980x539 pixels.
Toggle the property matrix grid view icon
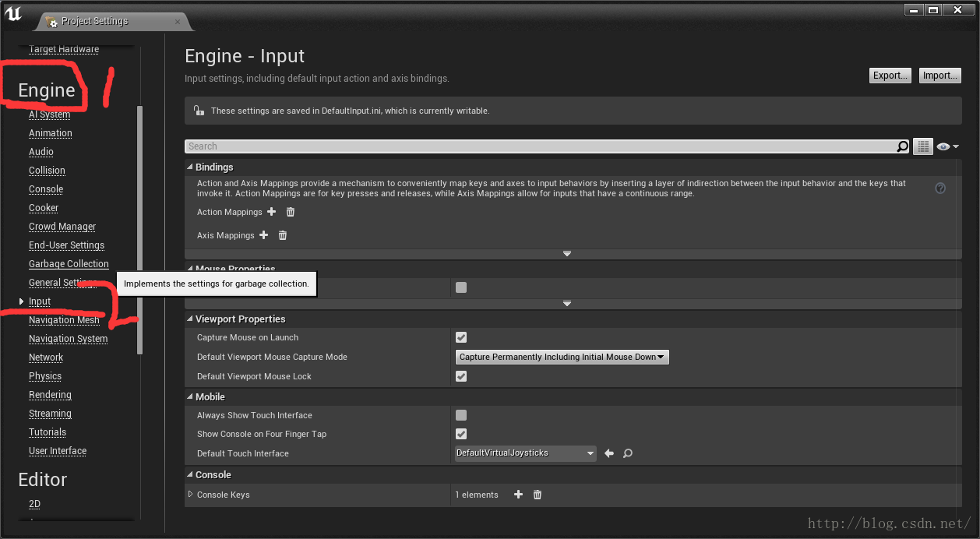[923, 146]
